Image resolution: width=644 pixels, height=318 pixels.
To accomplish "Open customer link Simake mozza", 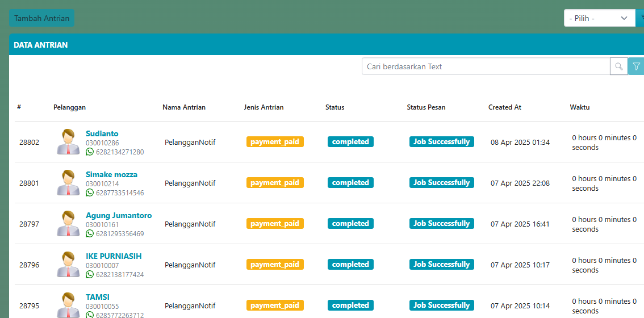I will (x=111, y=174).
